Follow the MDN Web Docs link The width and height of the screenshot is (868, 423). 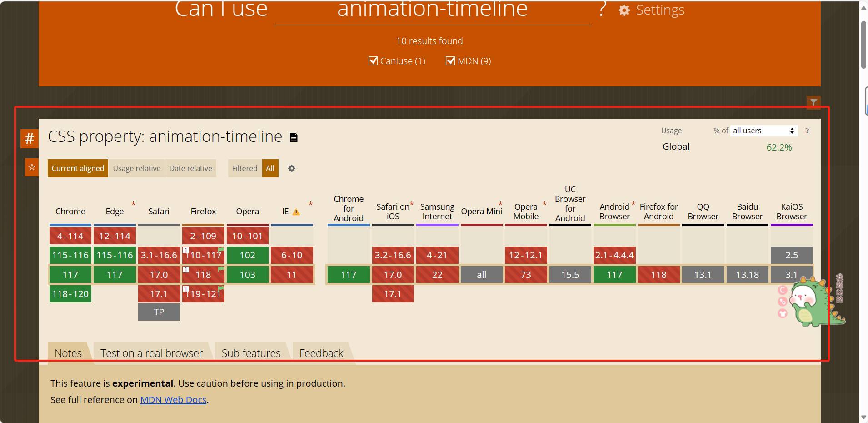coord(173,400)
